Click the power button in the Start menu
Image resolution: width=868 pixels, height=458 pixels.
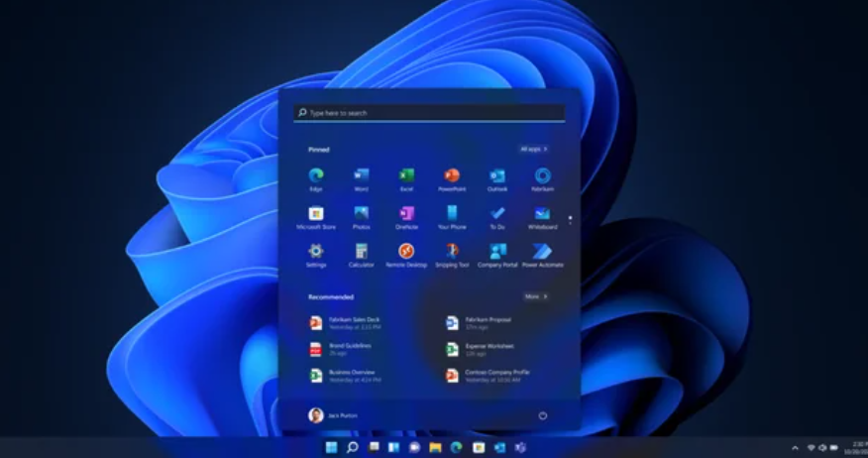point(543,415)
